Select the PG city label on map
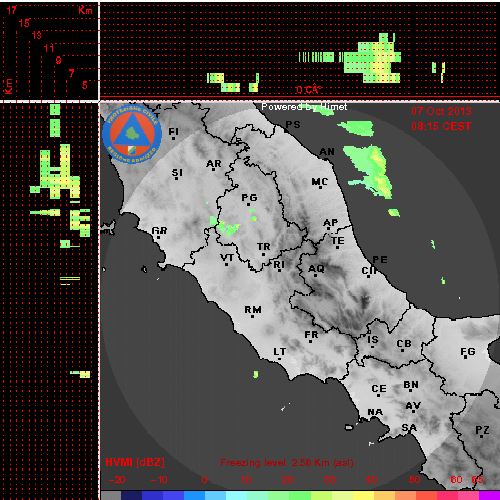The height and width of the screenshot is (500, 500). [249, 198]
